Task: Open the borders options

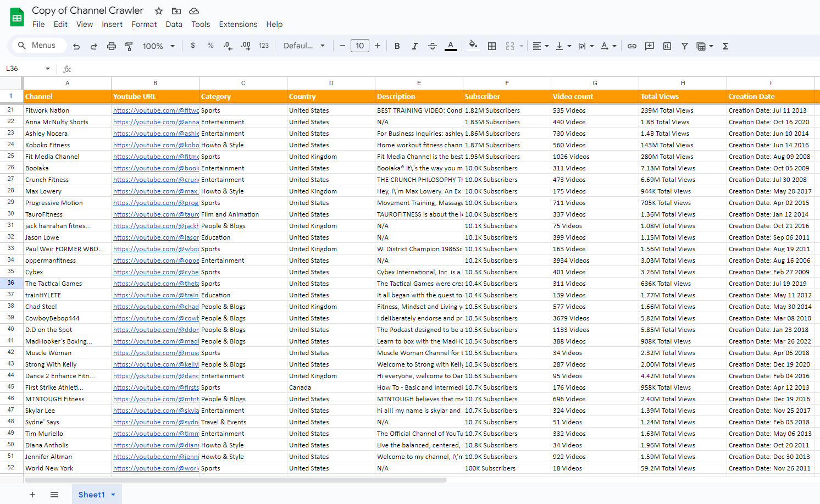Action: tap(492, 46)
